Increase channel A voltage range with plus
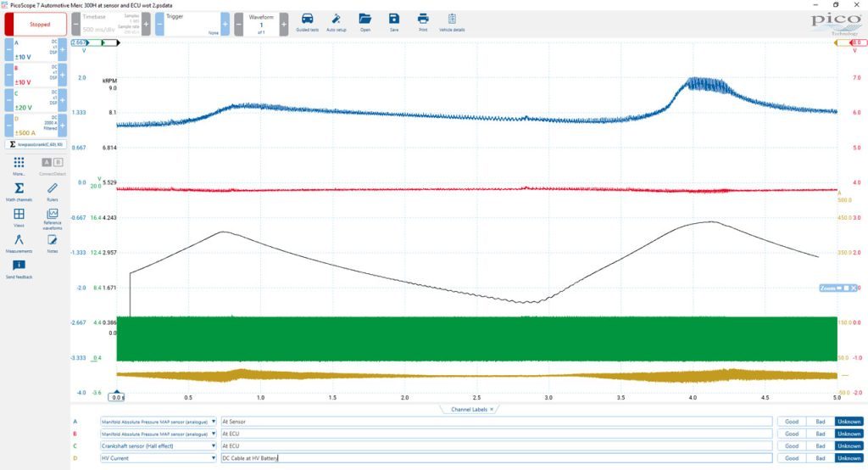 coord(63,50)
